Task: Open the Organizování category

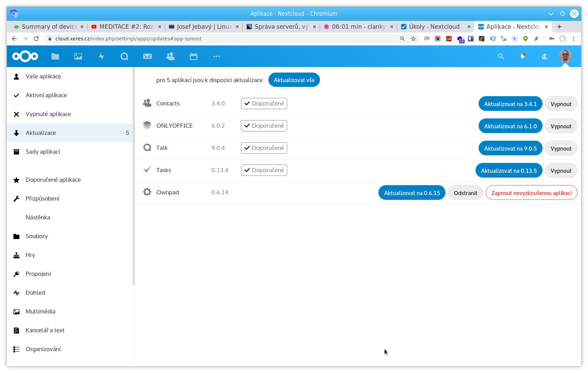Action: click(x=70, y=349)
